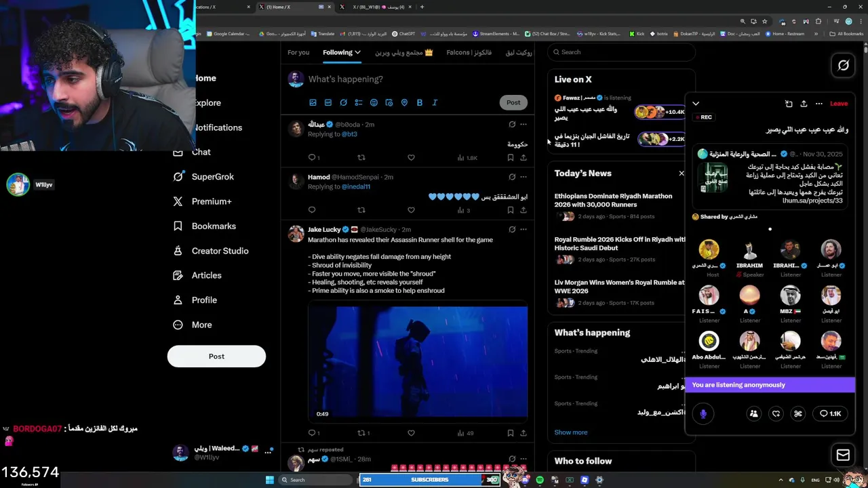Viewport: 868px width, 488px height.
Task: Apply italic formatting in composer
Action: pos(435,102)
